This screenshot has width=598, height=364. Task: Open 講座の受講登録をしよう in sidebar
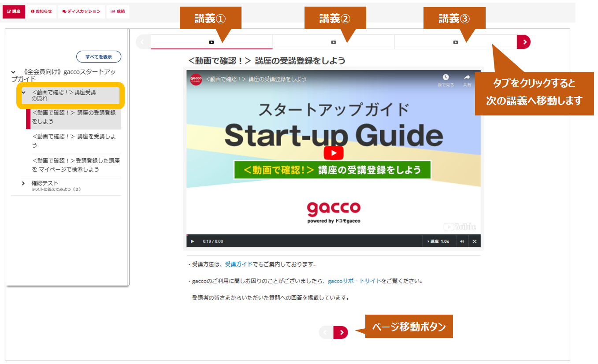pyautogui.click(x=74, y=117)
